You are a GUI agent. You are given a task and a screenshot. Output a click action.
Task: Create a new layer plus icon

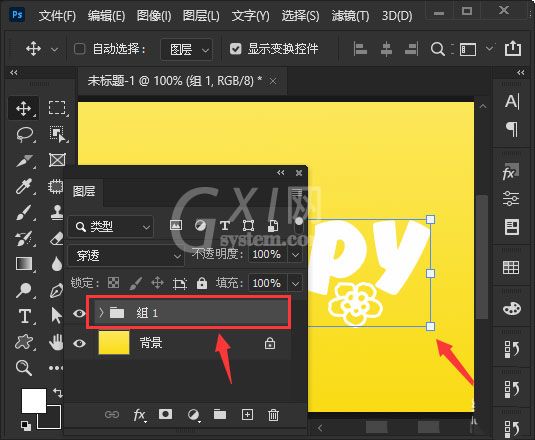[x=247, y=414]
